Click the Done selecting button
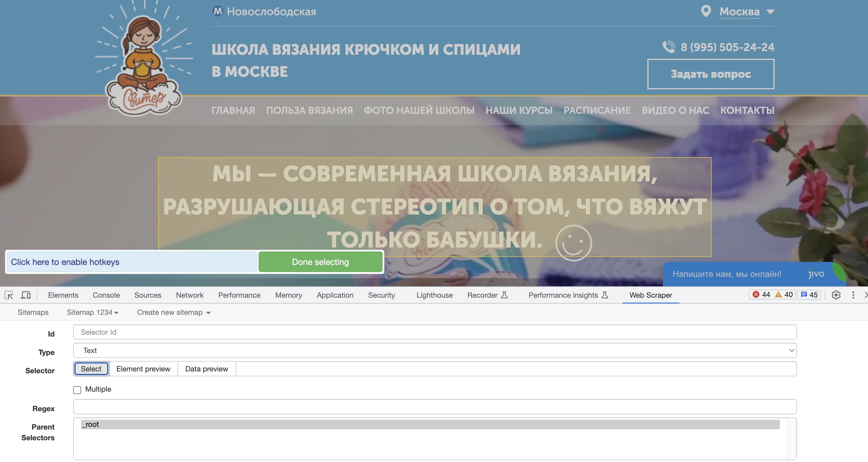 (320, 262)
